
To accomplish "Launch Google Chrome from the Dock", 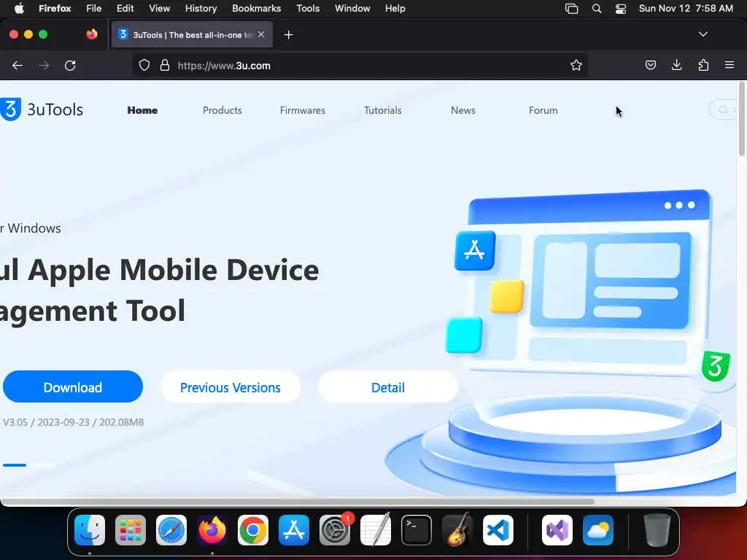I will pos(253,529).
